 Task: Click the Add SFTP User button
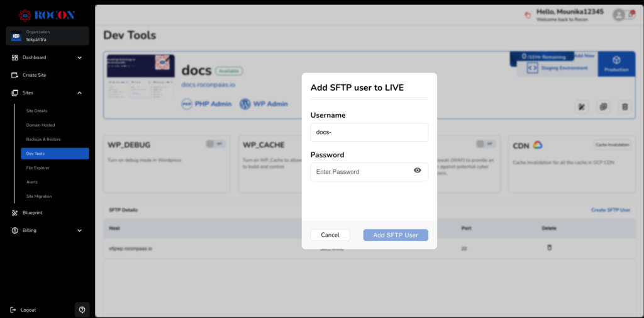click(x=396, y=236)
